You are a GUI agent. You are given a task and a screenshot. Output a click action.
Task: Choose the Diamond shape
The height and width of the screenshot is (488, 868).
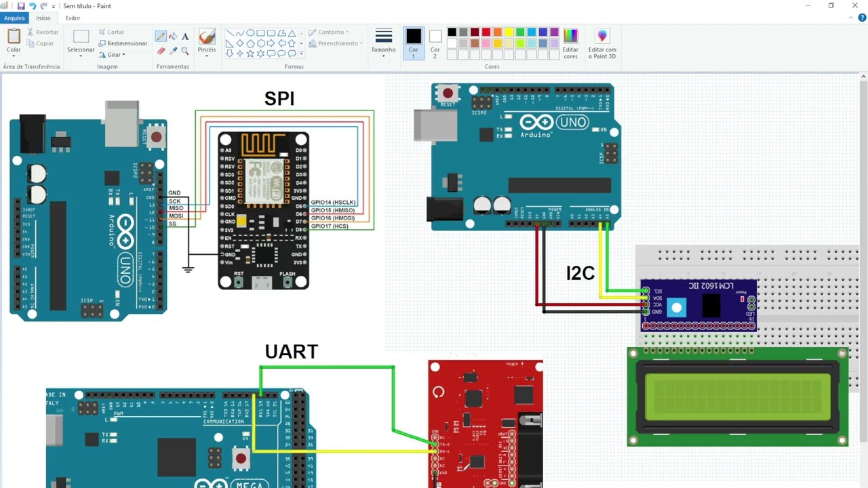[240, 43]
